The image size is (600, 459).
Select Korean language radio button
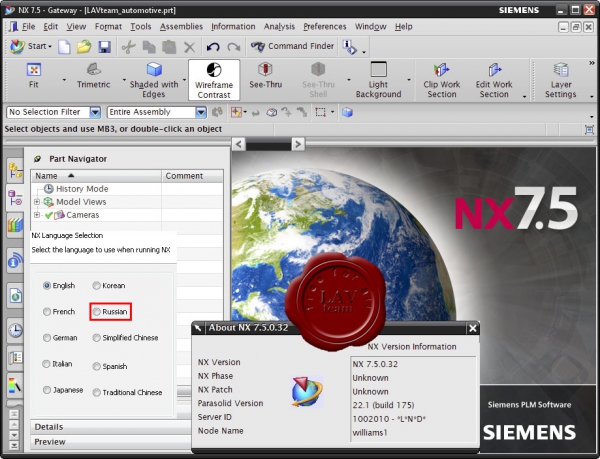[x=96, y=286]
